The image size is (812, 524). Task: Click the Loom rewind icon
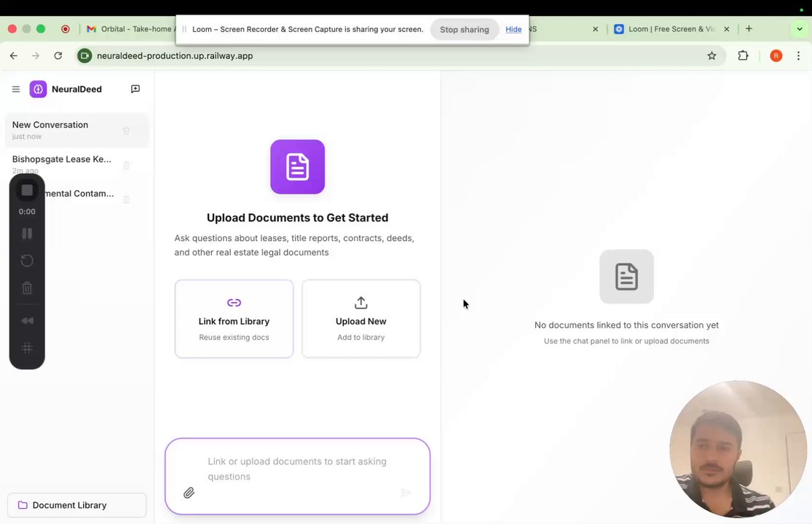coord(27,321)
